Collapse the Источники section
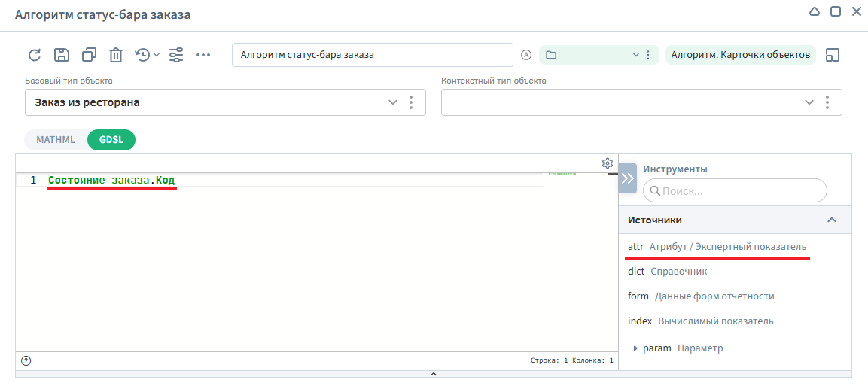This screenshot has height=386, width=868. coord(831,220)
